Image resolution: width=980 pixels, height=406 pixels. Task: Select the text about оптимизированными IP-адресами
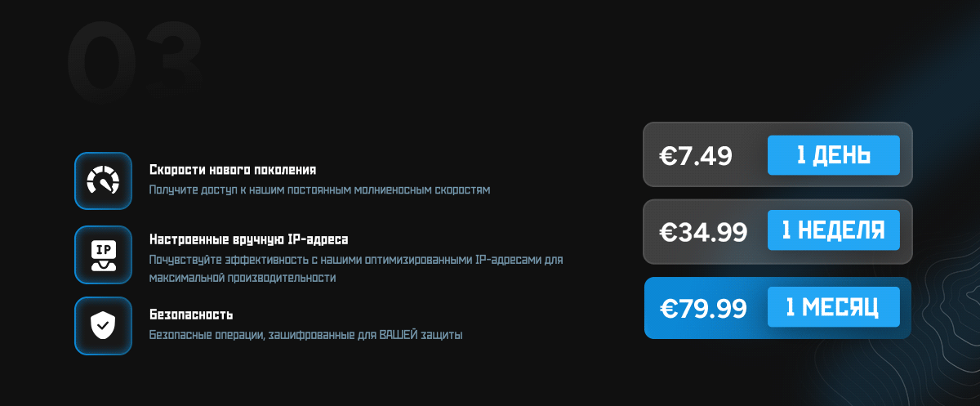pyautogui.click(x=356, y=269)
